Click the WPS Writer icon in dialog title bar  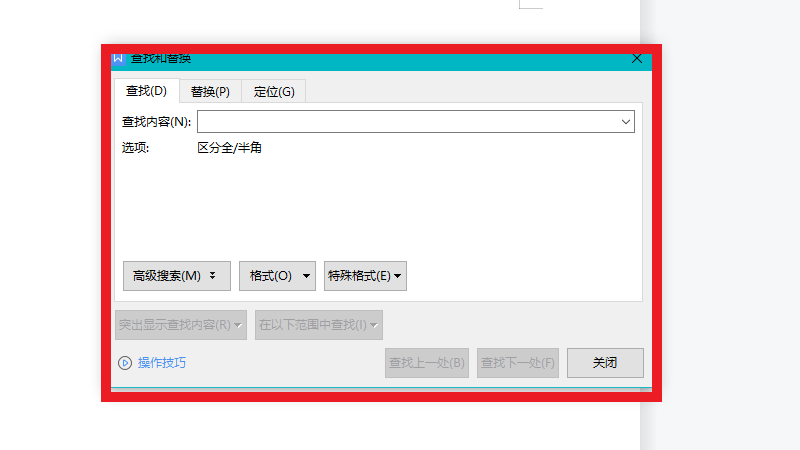pos(119,58)
